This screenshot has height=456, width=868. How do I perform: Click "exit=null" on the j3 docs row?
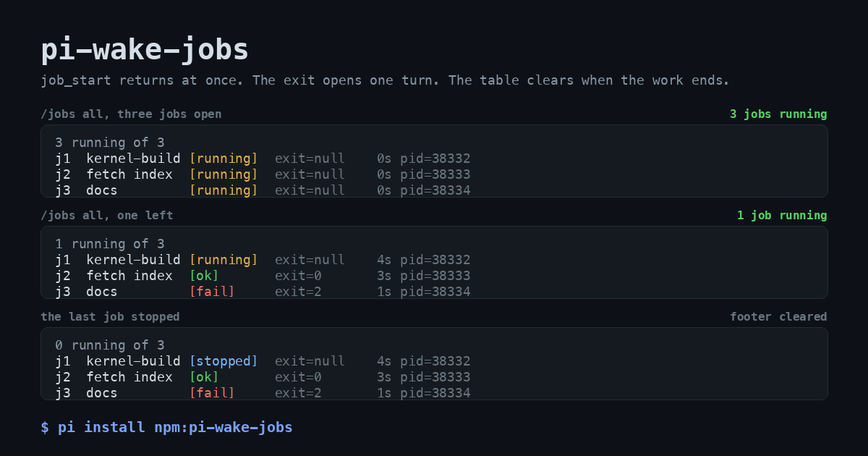point(310,190)
